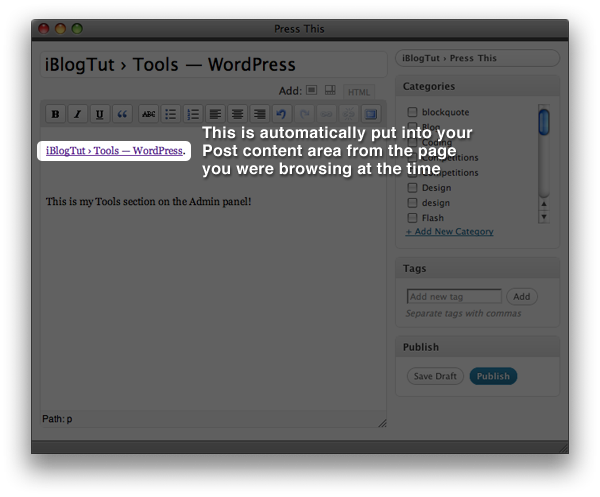Add a video using the Add icon
Image resolution: width=600 pixels, height=497 pixels.
330,90
